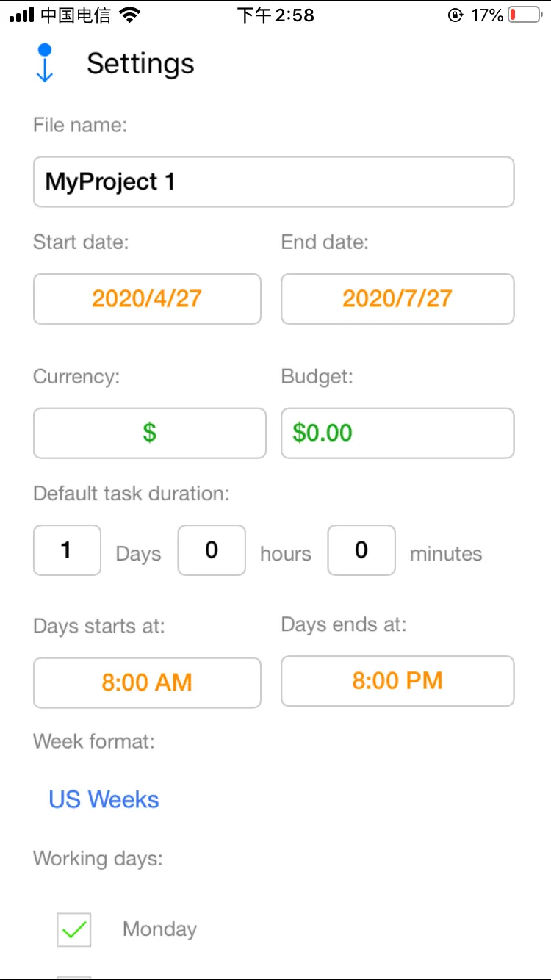
Task: Tap the US Weeks week format link
Action: tap(104, 799)
